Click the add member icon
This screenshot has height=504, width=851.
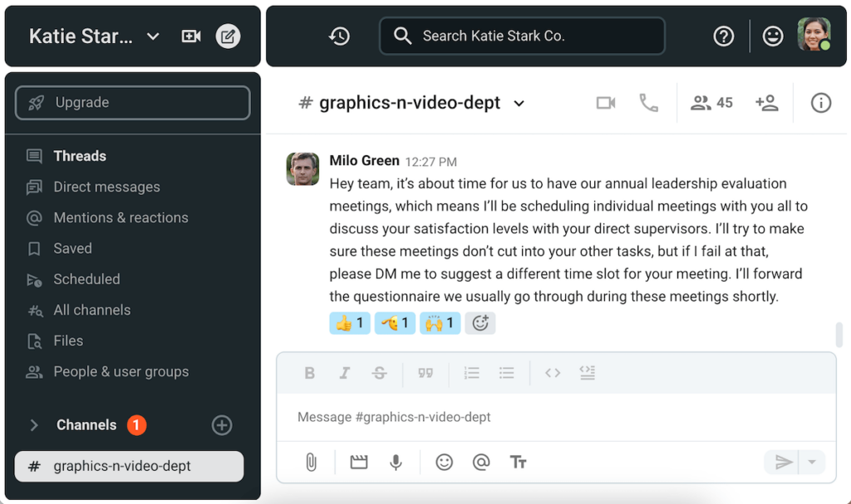tap(766, 103)
